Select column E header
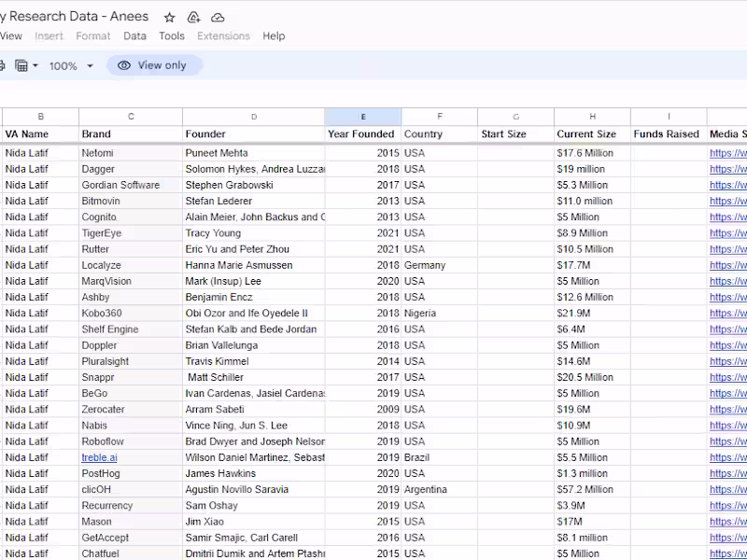Viewport: 747px width, 560px height. click(x=363, y=117)
